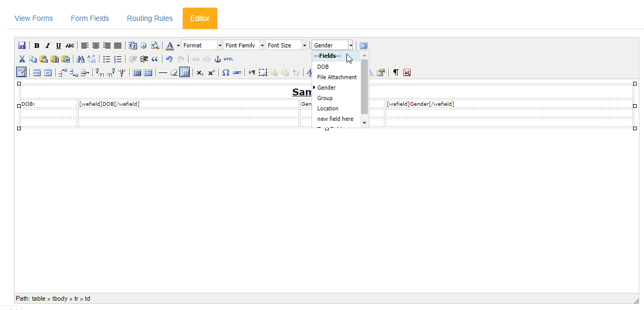
Task: Align text left
Action: tap(84, 45)
